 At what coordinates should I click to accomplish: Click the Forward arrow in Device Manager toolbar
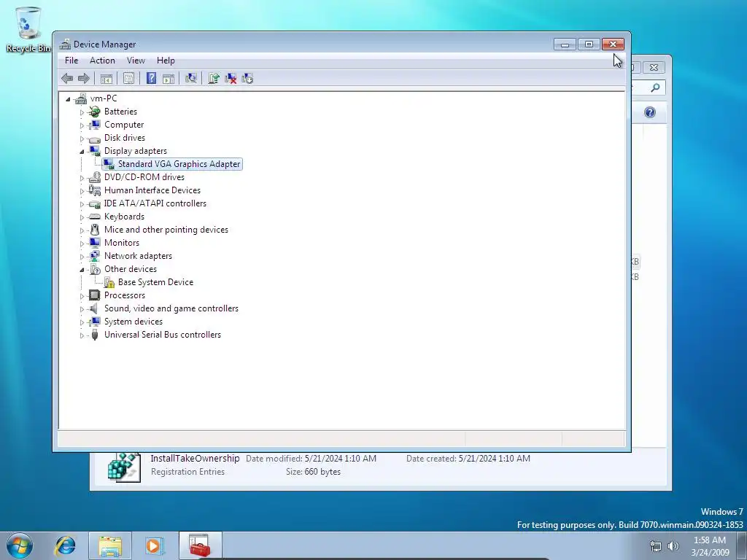pos(83,79)
